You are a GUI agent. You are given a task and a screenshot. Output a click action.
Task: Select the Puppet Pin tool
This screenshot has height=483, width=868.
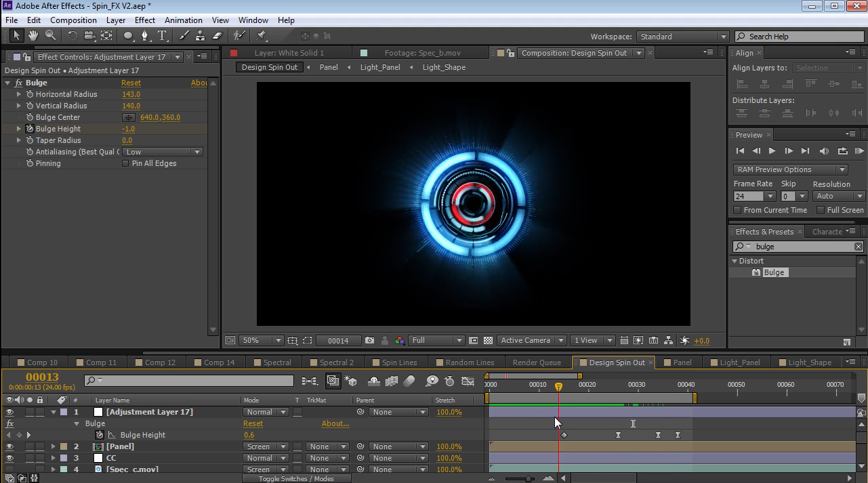262,36
